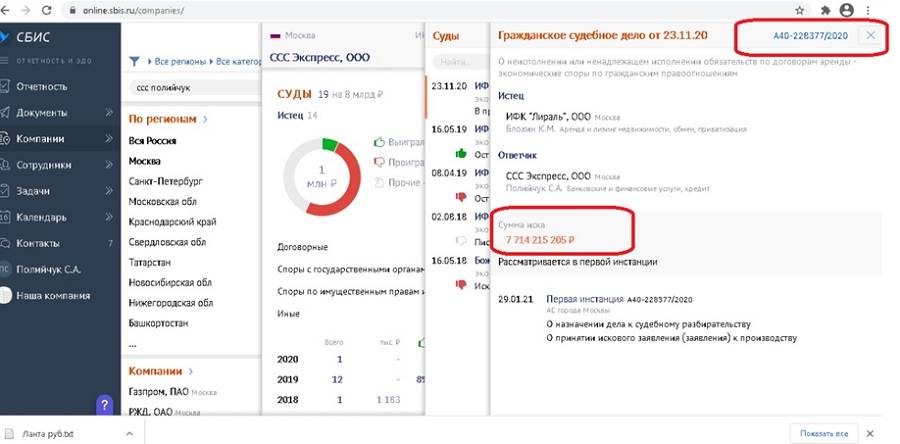Close the court case detail panel

pos(871,35)
